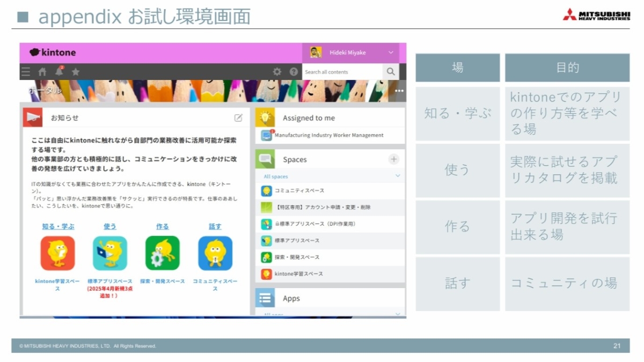
Task: Open the 探索・開発スペース green gear icon
Action: (x=163, y=253)
